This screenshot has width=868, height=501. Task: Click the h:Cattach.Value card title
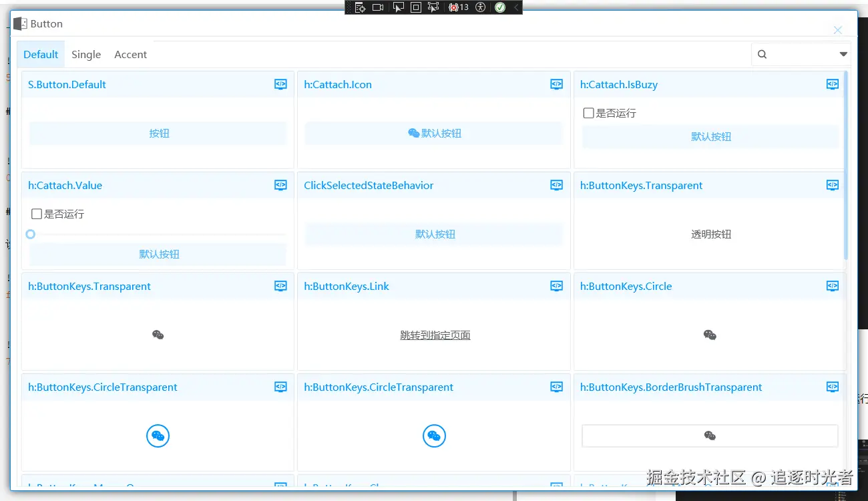(x=65, y=185)
